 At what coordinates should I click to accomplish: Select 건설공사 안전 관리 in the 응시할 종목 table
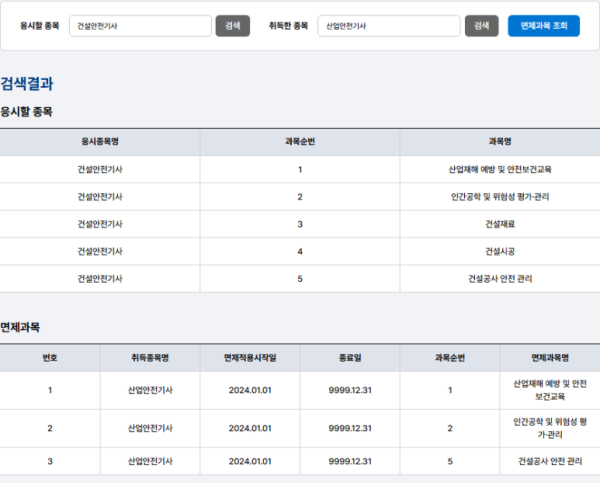500,279
